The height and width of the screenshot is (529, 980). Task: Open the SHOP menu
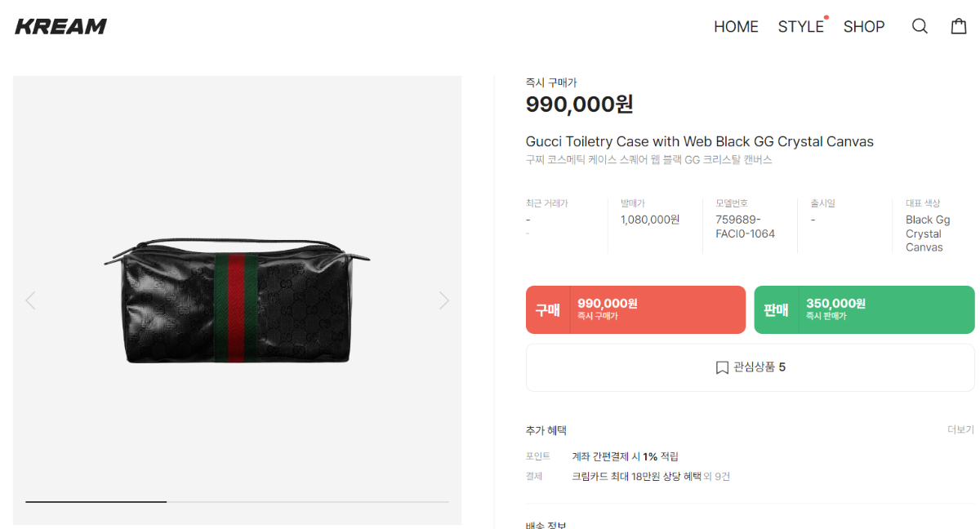(864, 27)
